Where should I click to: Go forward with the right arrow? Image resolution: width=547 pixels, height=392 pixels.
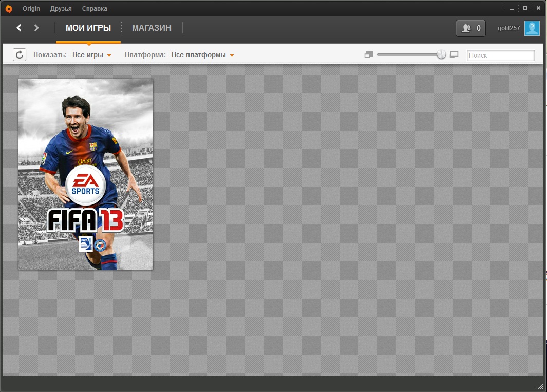click(36, 28)
